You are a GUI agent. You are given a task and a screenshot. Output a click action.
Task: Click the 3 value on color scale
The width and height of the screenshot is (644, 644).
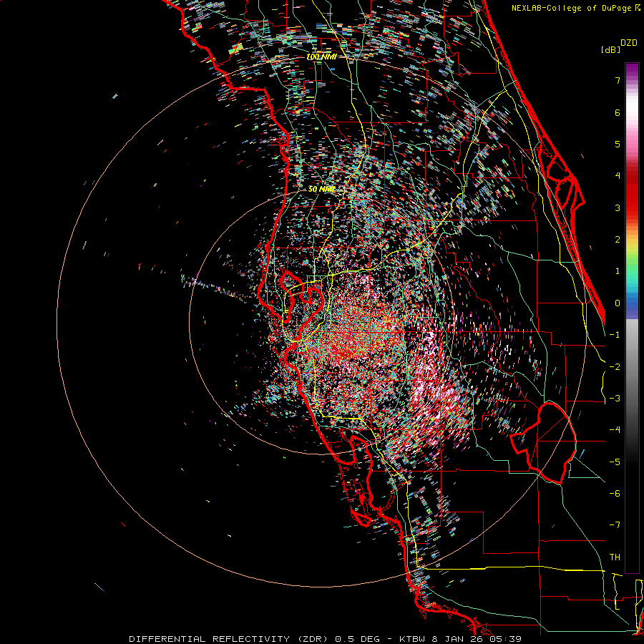(618, 208)
